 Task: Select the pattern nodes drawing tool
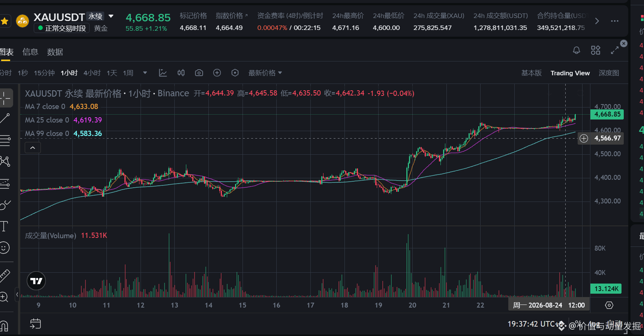pyautogui.click(x=5, y=161)
